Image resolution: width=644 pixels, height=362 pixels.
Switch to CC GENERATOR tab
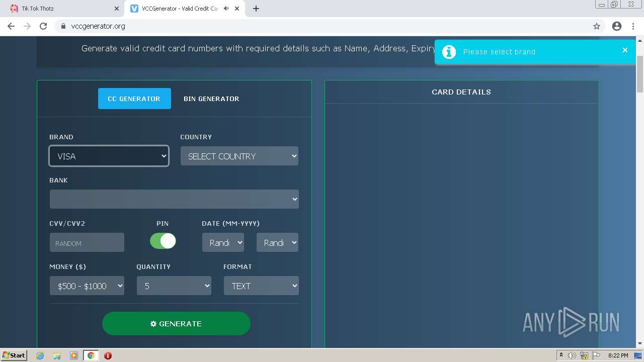coord(134,99)
